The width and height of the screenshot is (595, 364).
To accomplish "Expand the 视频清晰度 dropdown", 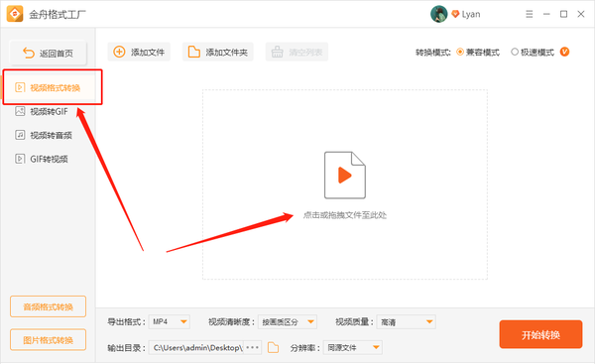I will tap(288, 322).
